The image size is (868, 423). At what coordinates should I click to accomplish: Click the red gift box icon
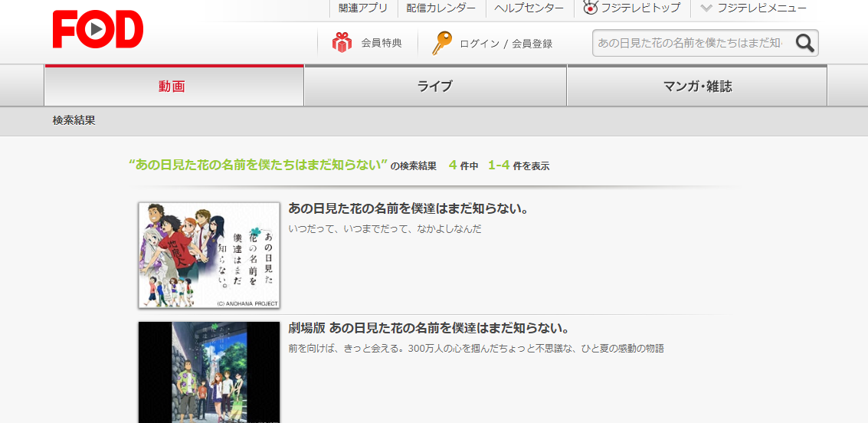pos(342,43)
